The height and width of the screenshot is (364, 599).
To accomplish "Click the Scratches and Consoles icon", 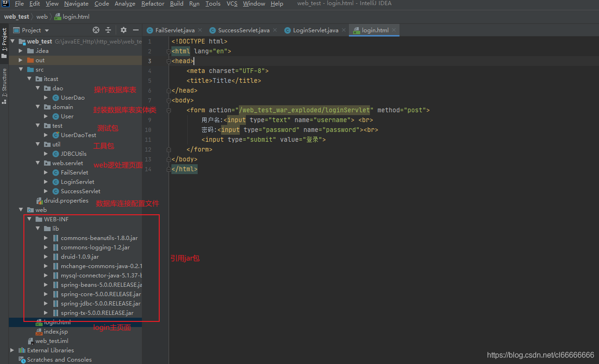I will click(22, 360).
